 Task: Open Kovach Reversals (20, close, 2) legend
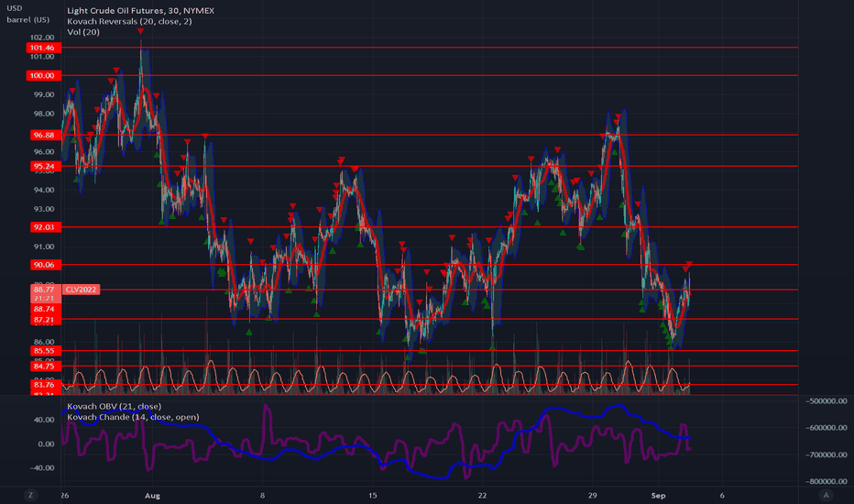(x=129, y=21)
